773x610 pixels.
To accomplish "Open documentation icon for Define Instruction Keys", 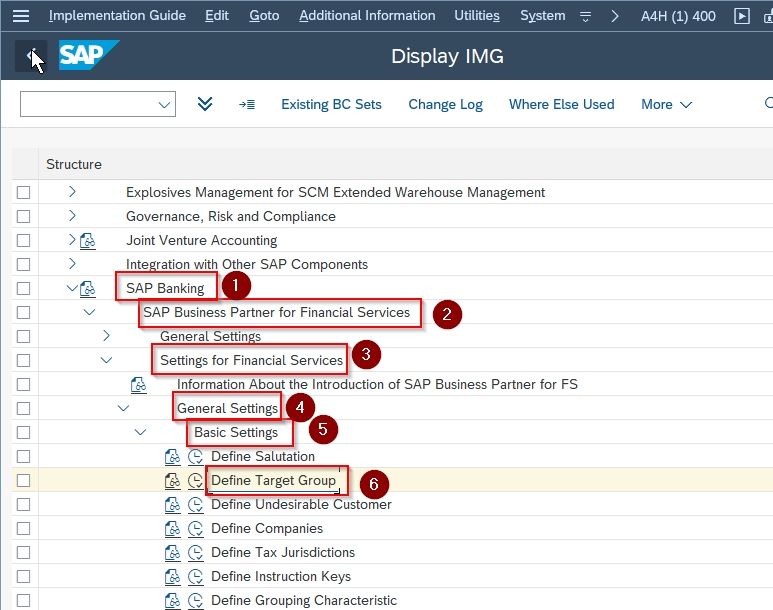I will (173, 576).
